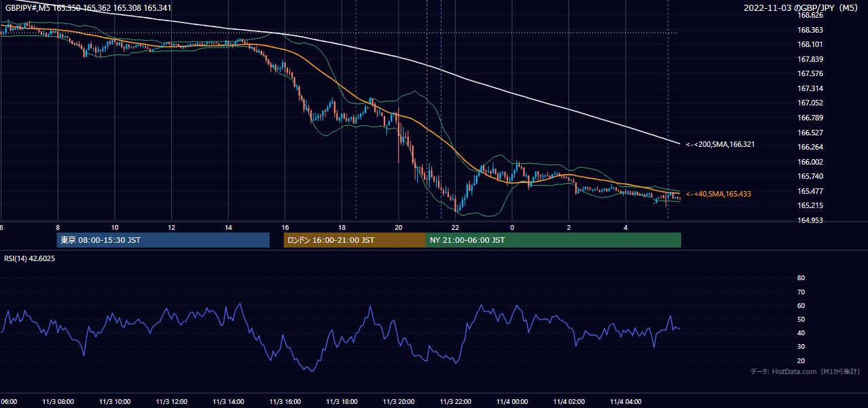Click the '11/4 00:00' bottom time label
This screenshot has height=408, width=868.
pos(512,402)
